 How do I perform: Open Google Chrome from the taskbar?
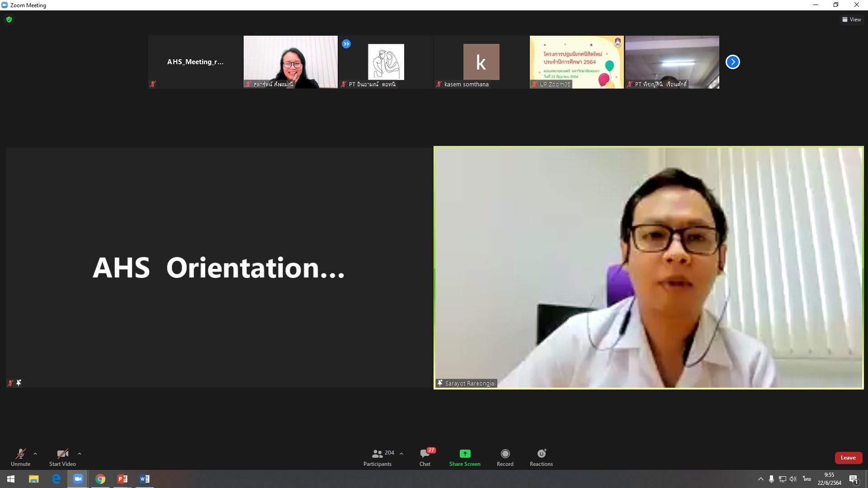click(100, 479)
